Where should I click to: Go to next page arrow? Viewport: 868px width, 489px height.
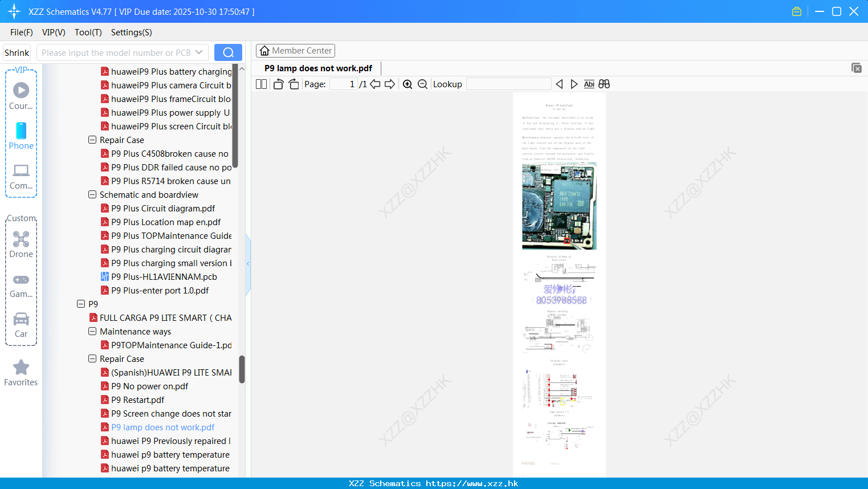(390, 84)
